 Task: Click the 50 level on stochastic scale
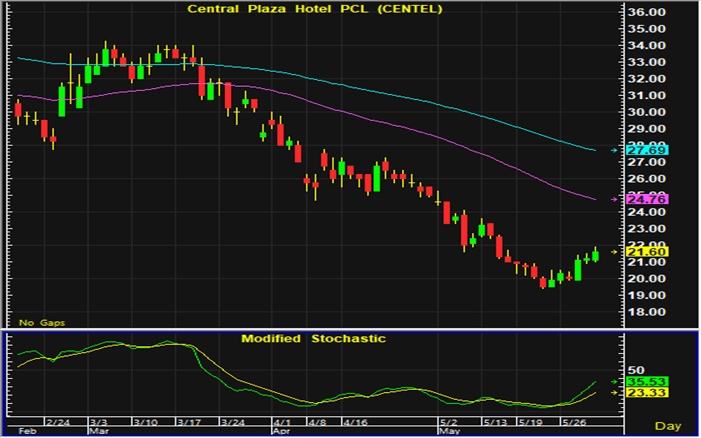(634, 369)
